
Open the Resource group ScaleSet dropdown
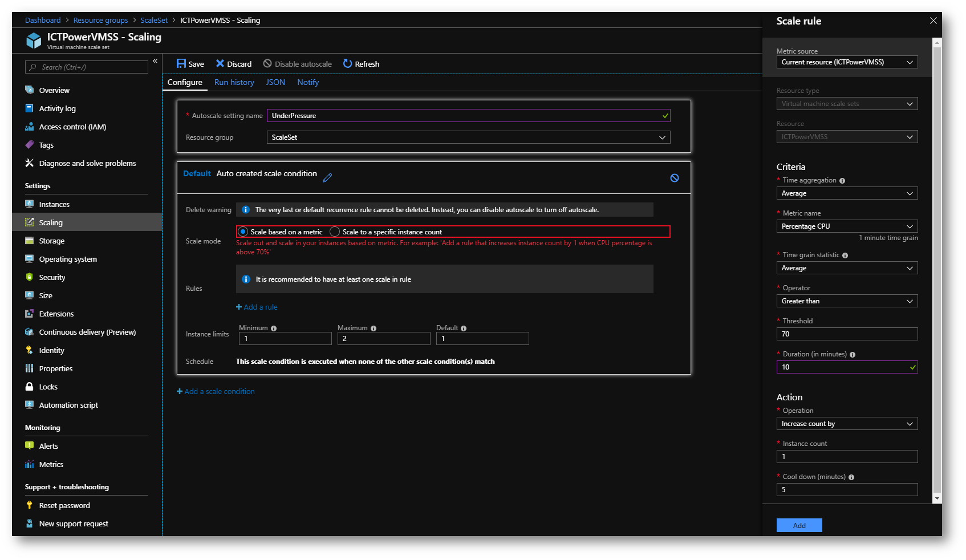468,137
